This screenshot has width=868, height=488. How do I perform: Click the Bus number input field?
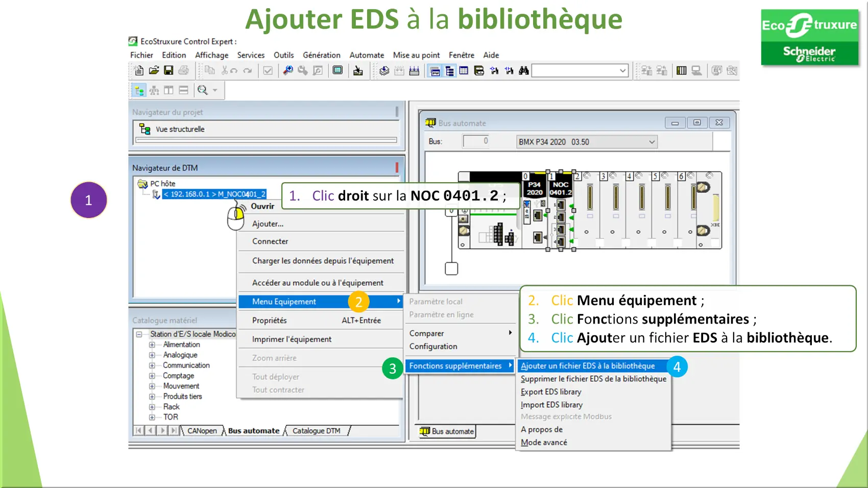tap(476, 141)
